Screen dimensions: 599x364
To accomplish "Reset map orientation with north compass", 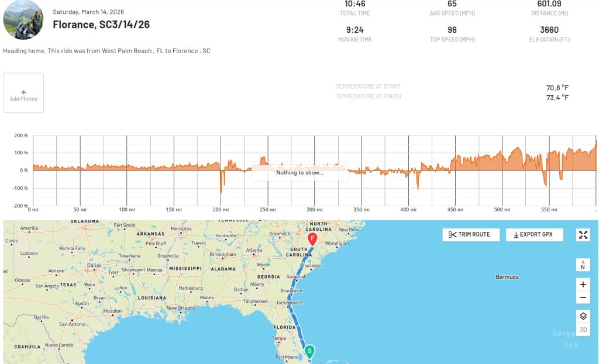I will coord(583,265).
